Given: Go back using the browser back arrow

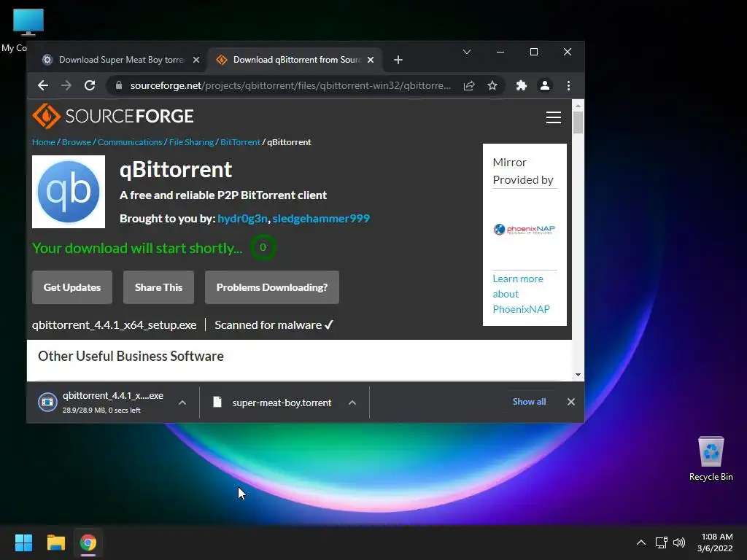Looking at the screenshot, I should click(x=43, y=86).
